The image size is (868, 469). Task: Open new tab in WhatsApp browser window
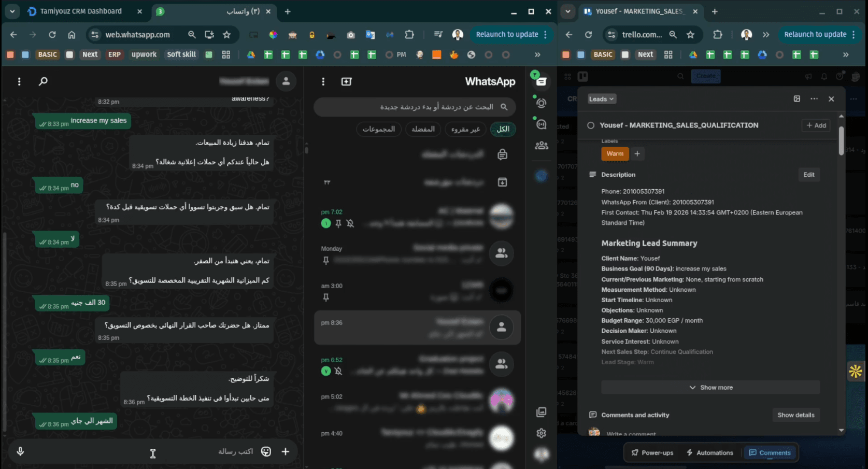coord(288,11)
